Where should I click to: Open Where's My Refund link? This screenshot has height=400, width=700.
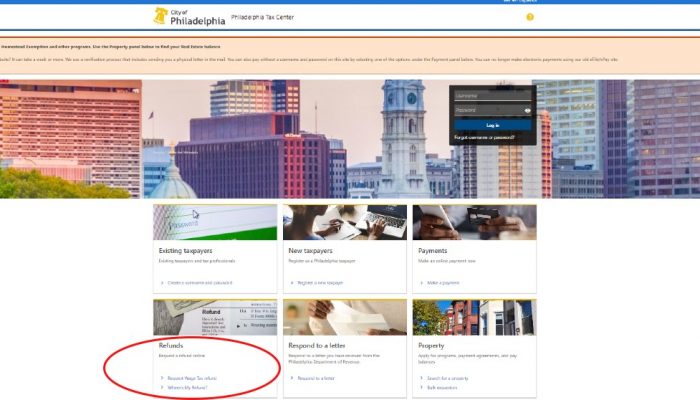(188, 388)
